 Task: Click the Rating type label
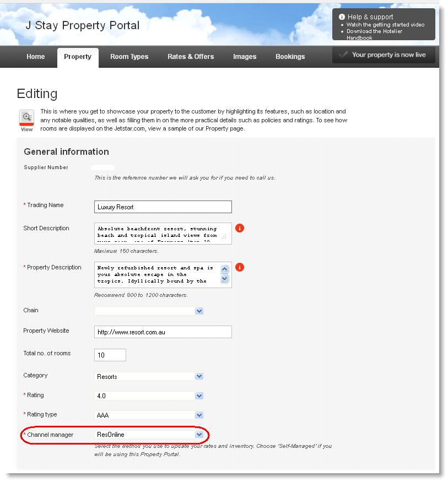click(x=42, y=414)
